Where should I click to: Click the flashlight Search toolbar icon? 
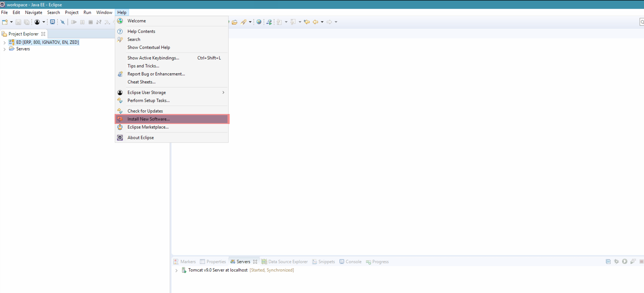[x=244, y=22]
